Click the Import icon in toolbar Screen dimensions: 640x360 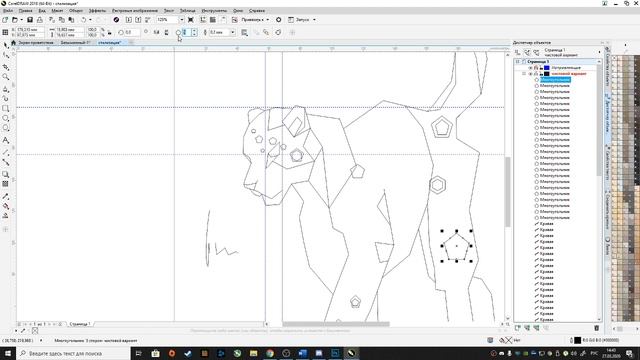pos(129,20)
